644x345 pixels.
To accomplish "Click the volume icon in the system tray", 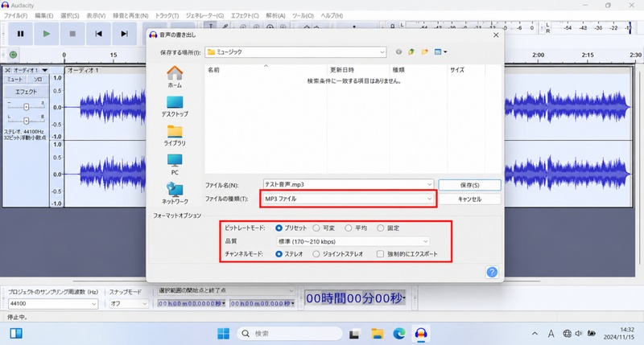I will pos(579,334).
